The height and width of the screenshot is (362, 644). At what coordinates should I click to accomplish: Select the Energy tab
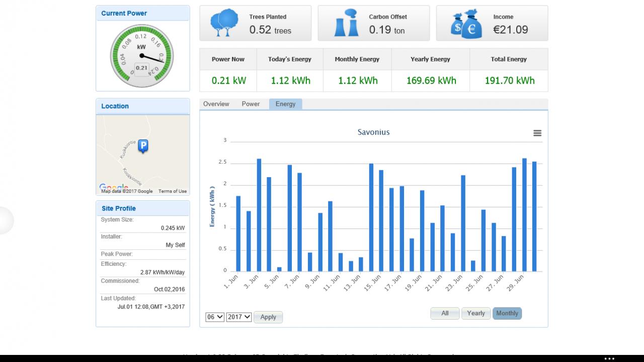point(285,104)
